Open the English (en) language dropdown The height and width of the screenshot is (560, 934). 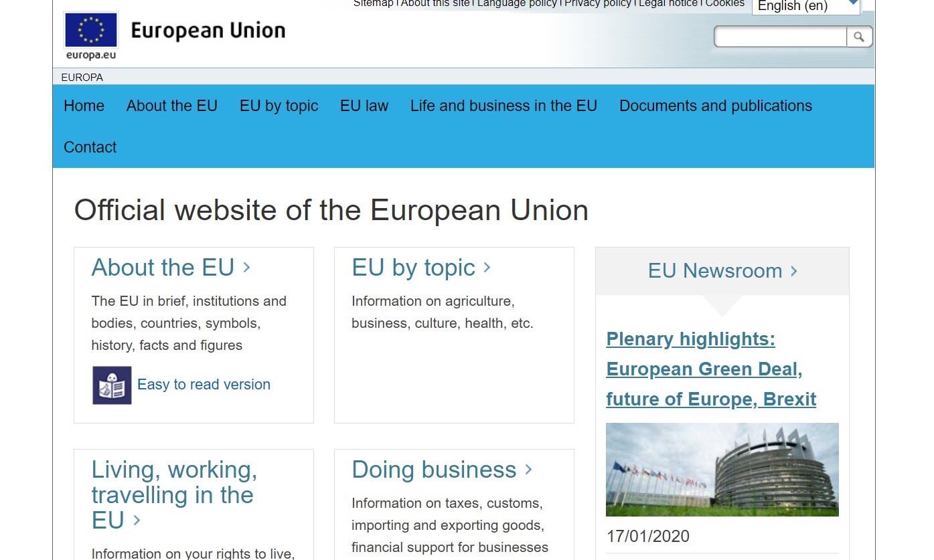pos(806,7)
